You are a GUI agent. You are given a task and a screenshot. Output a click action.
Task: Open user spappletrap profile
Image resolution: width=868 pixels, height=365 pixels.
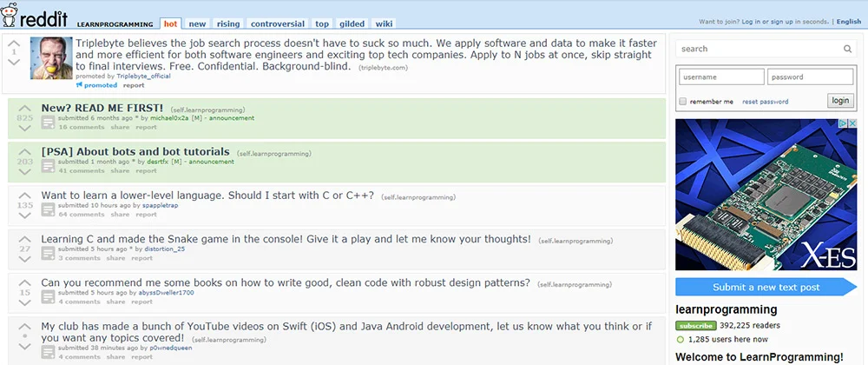coord(160,205)
